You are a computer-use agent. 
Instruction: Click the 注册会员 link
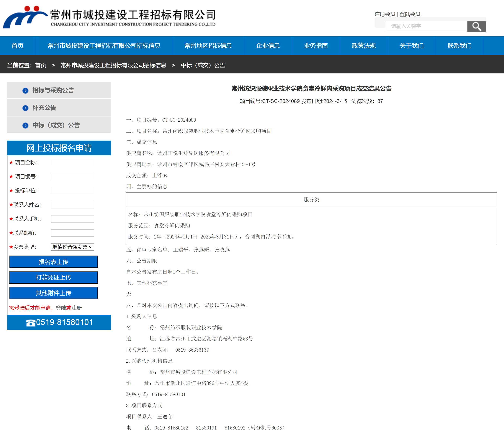coord(384,14)
